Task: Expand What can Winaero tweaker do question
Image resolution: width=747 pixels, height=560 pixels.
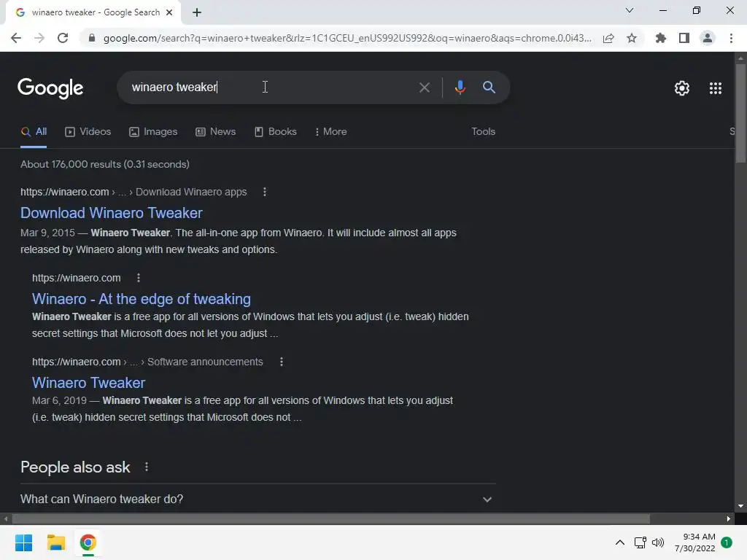Action: (258, 499)
